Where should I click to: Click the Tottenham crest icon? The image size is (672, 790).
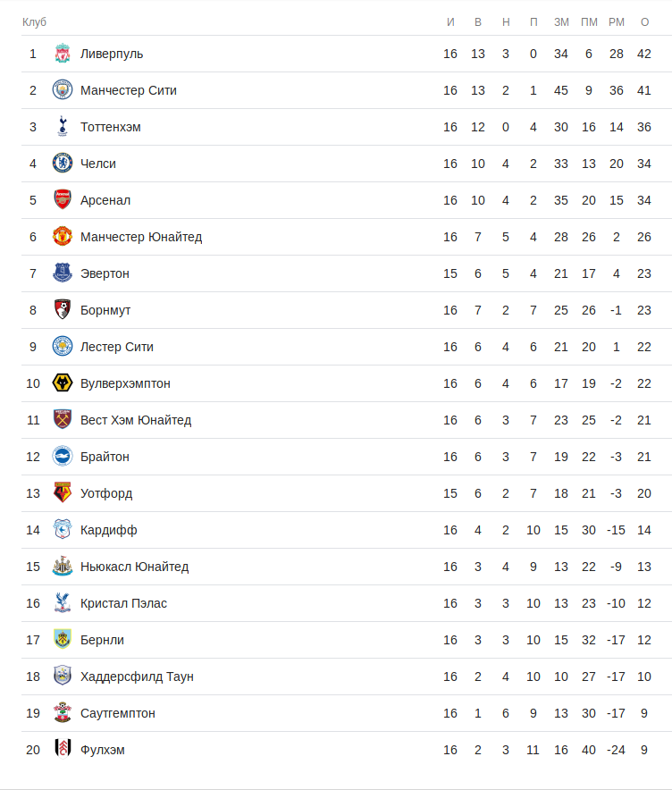tap(62, 127)
